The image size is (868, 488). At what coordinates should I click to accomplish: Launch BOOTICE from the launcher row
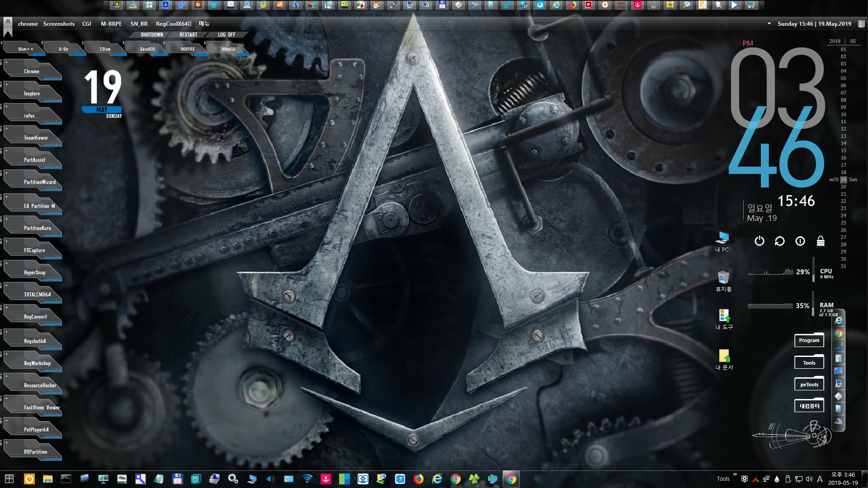188,49
